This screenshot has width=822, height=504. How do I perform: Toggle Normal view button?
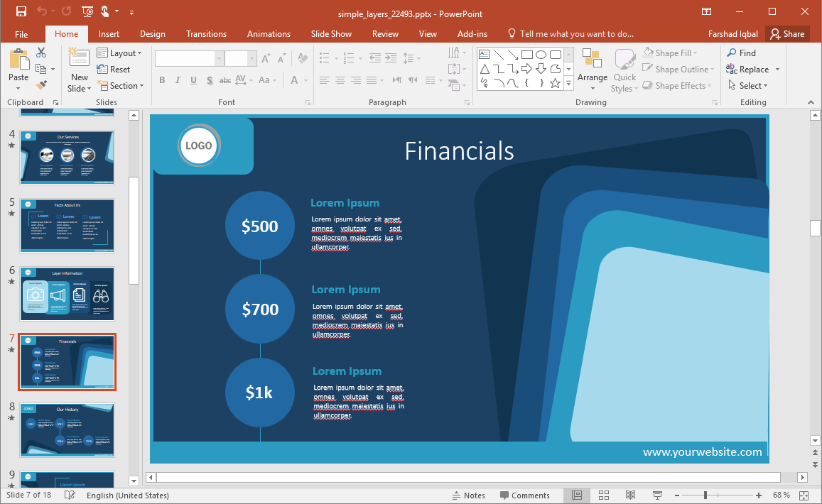point(577,495)
